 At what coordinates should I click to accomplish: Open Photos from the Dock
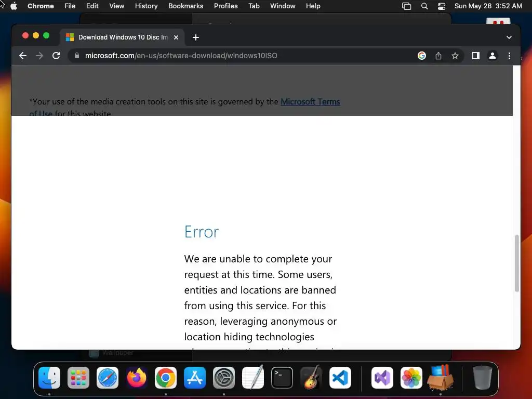point(411,378)
